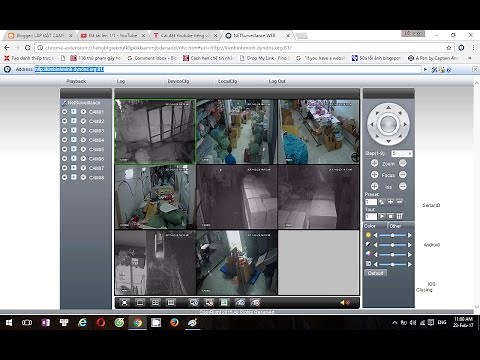
Task: Toggle the CAM05 main stream circle icon
Action: click(64, 149)
